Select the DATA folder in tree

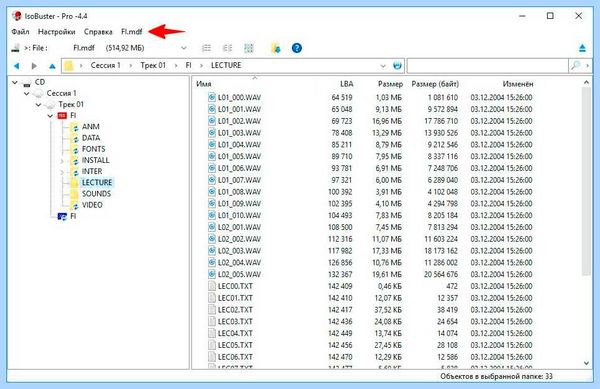[91, 138]
